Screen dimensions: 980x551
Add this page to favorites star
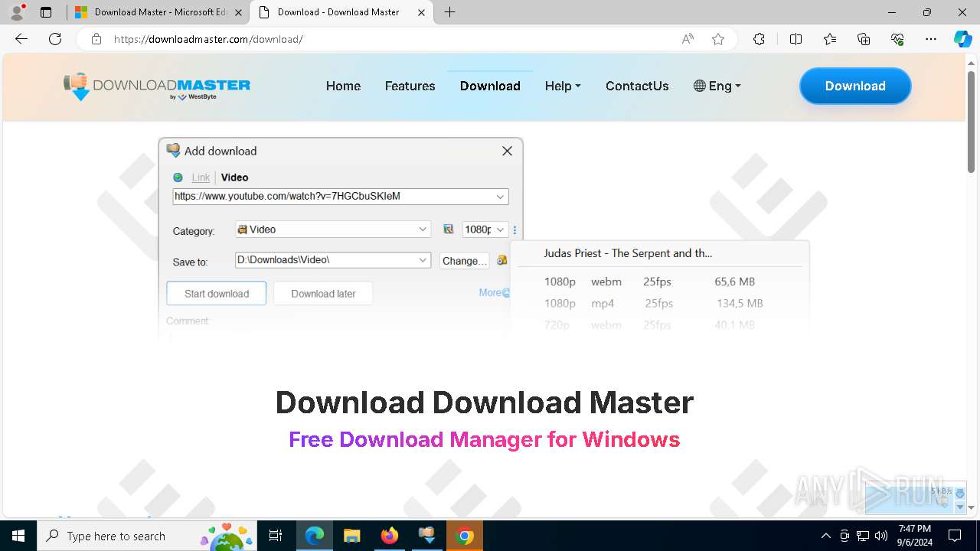tap(718, 39)
